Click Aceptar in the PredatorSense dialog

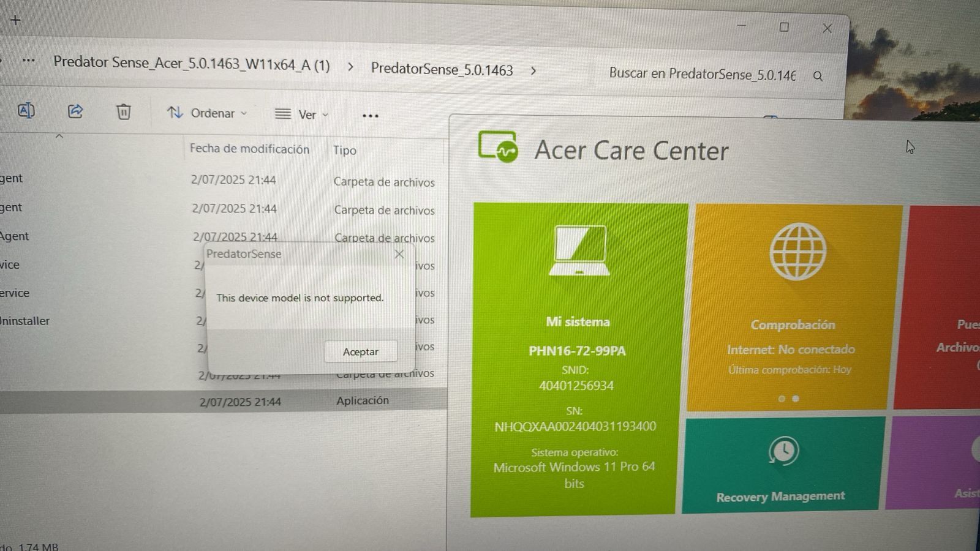(360, 351)
